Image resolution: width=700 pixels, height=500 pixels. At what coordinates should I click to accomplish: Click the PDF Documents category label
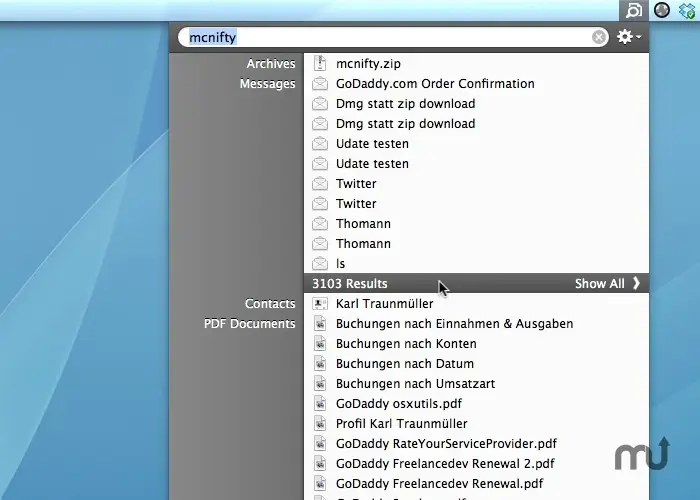tap(250, 324)
